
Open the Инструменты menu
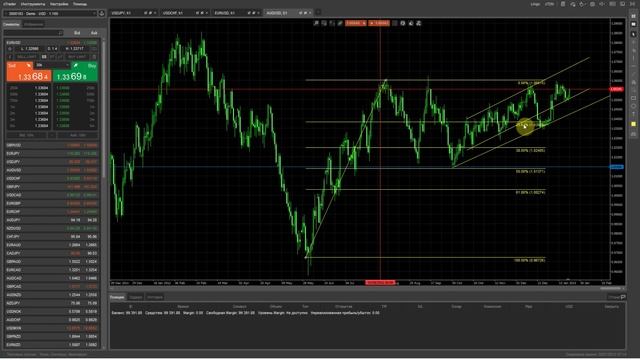(33, 4)
